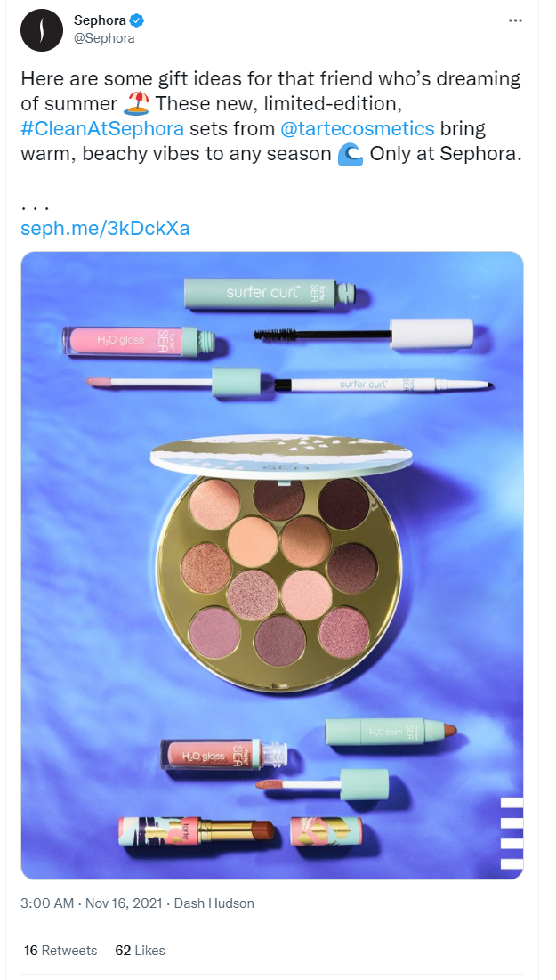This screenshot has width=556, height=980.
Task: Click the ocean wave emoji
Action: (x=350, y=154)
